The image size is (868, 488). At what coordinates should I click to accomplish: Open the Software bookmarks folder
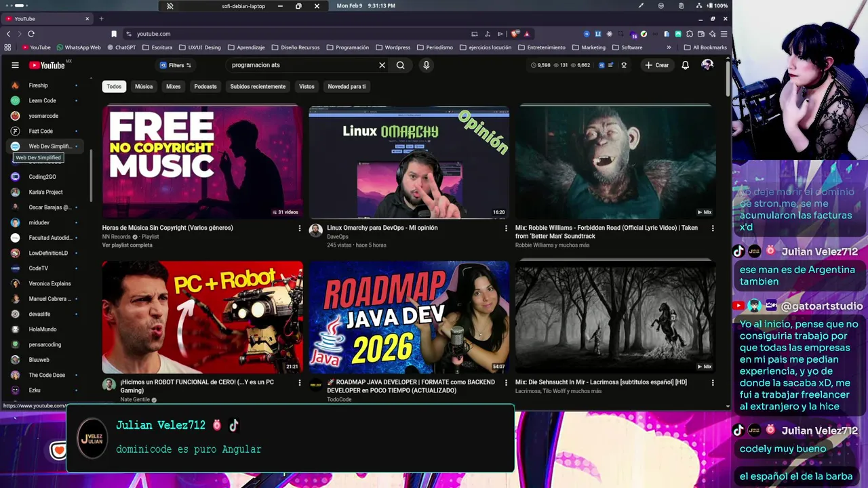[627, 47]
